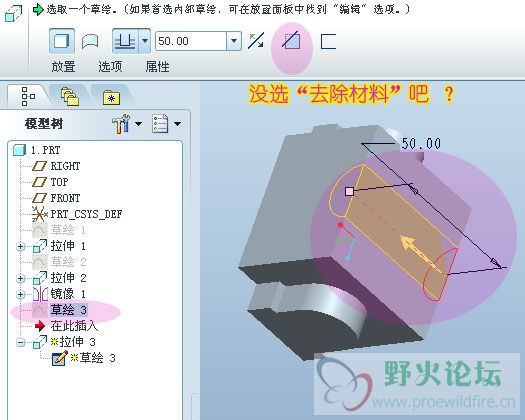Select hidden 草绘 2 sketch
525x420 pixels.
(x=69, y=262)
